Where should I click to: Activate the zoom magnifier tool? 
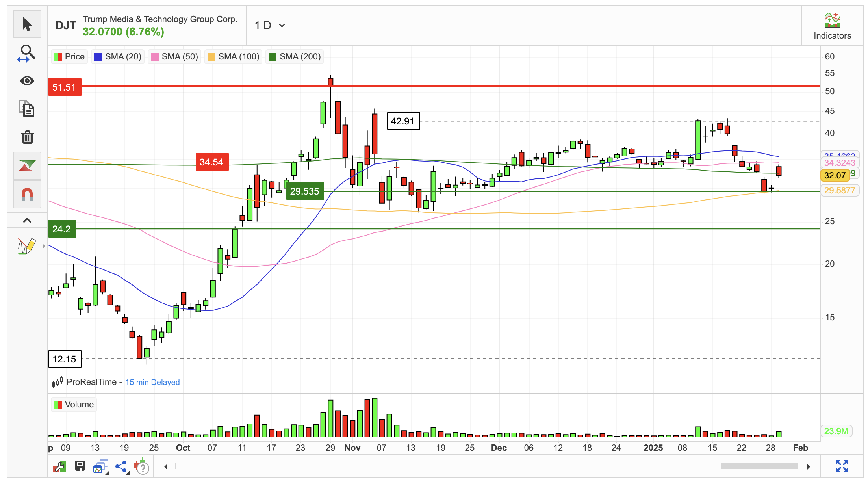(27, 53)
